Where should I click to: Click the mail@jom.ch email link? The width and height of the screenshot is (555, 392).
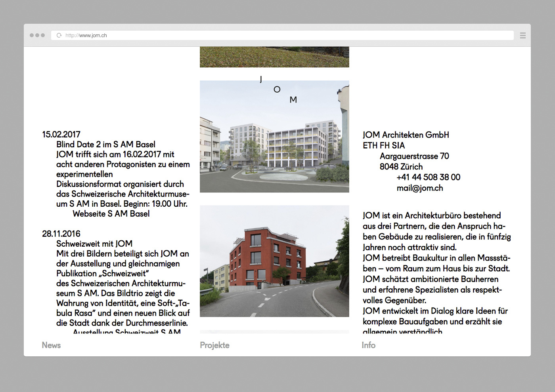pos(420,188)
